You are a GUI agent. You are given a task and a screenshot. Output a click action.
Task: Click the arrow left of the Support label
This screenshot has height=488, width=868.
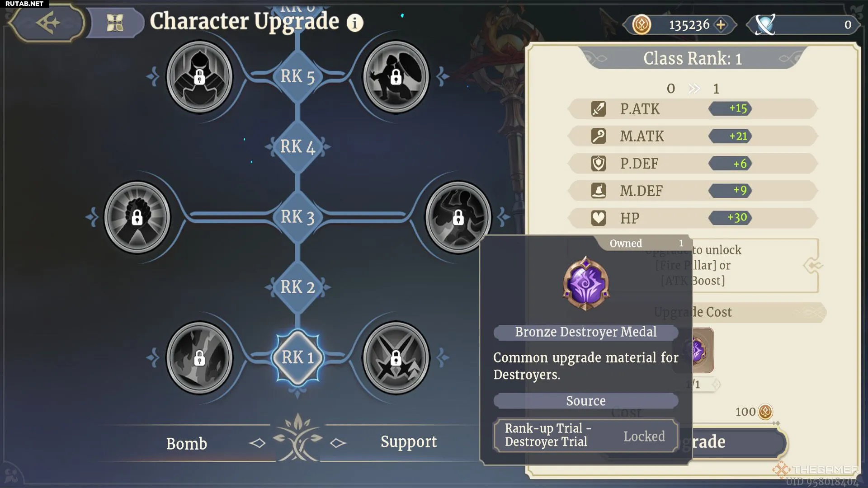[338, 443]
